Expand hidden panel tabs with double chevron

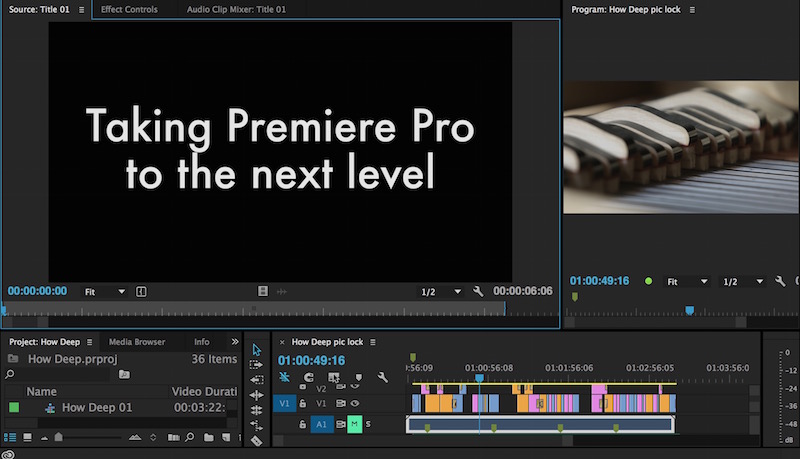(x=235, y=342)
